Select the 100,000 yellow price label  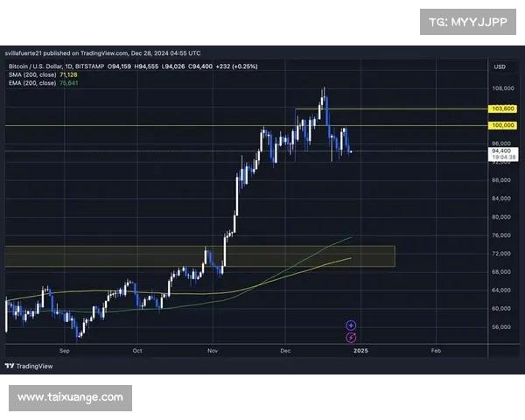[501, 125]
